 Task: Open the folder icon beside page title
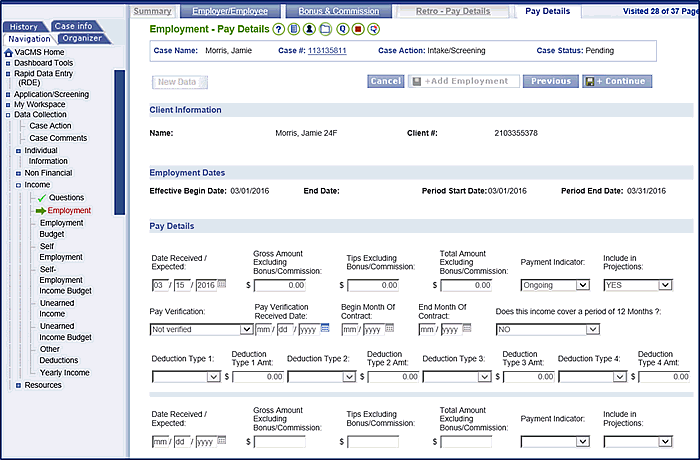(x=326, y=29)
